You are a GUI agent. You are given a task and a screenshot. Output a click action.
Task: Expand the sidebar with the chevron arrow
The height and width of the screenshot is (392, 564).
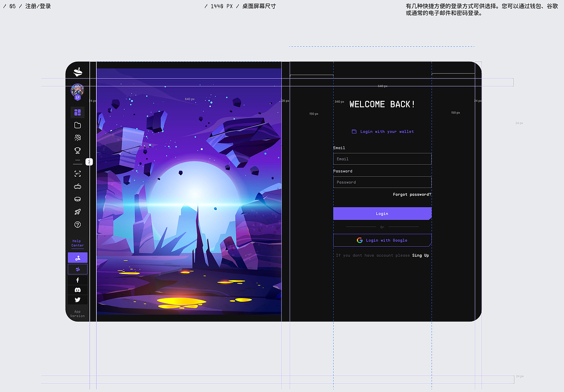(x=89, y=162)
